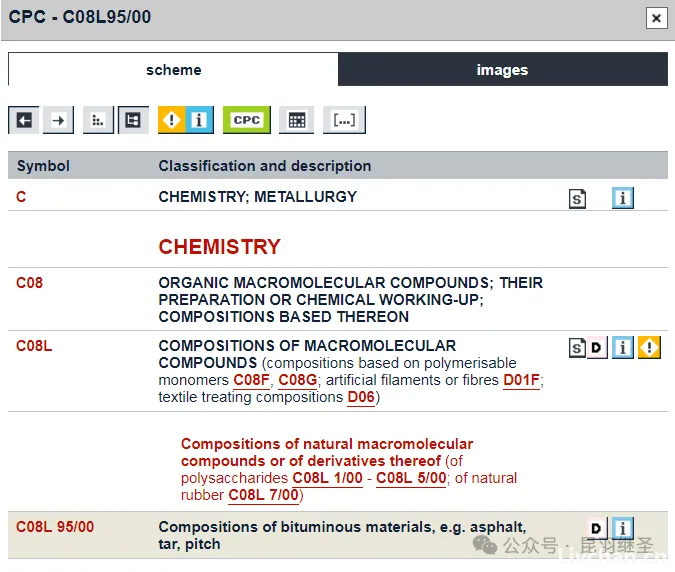Click the green CPC button
675x572 pixels.
click(246, 120)
